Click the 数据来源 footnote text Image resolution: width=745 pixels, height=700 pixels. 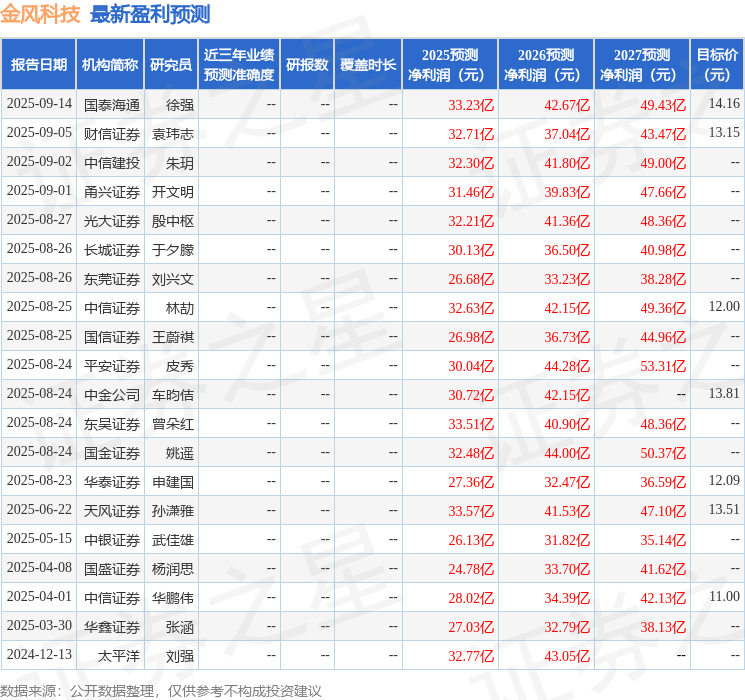pyautogui.click(x=161, y=691)
